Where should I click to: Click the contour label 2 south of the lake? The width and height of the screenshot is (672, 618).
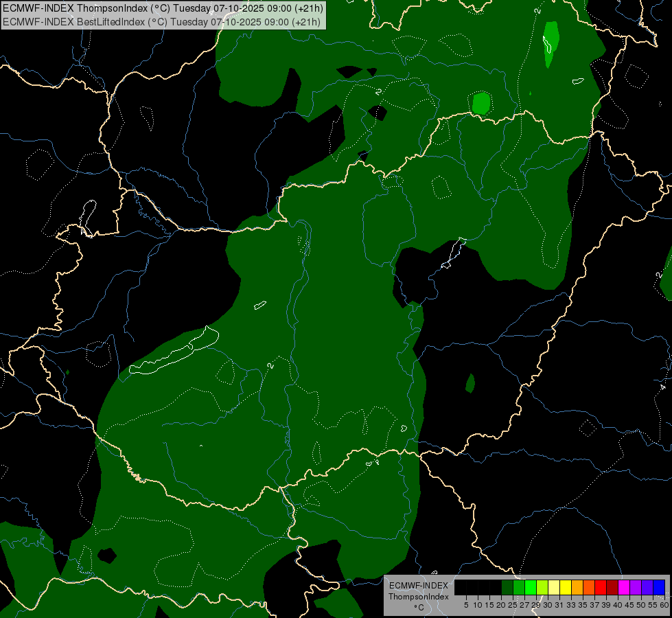point(270,365)
